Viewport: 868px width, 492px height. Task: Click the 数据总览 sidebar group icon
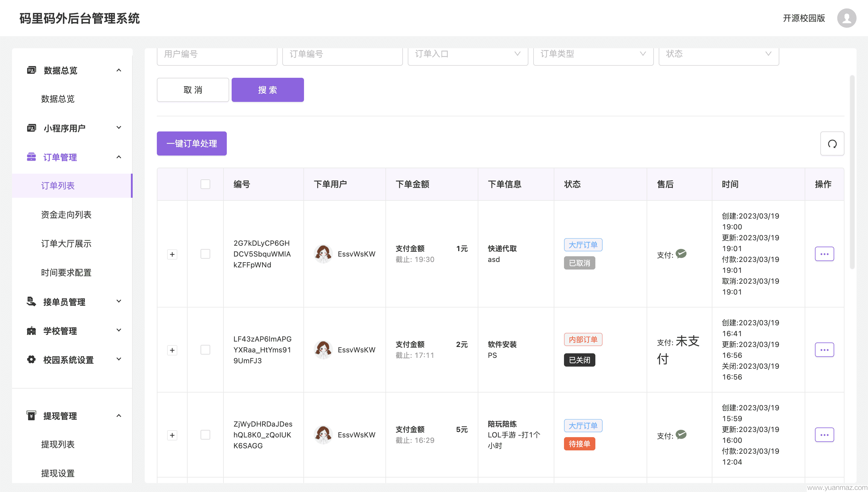[31, 70]
